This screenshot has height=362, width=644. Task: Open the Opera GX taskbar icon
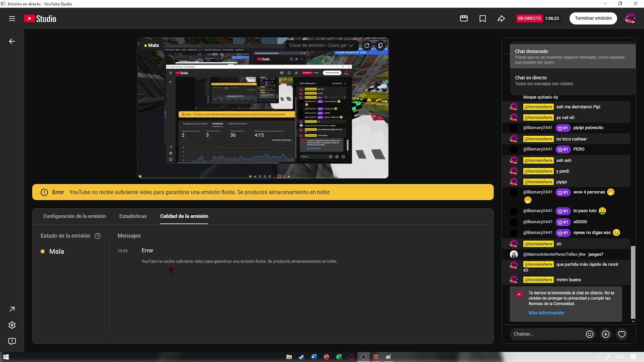(x=351, y=357)
